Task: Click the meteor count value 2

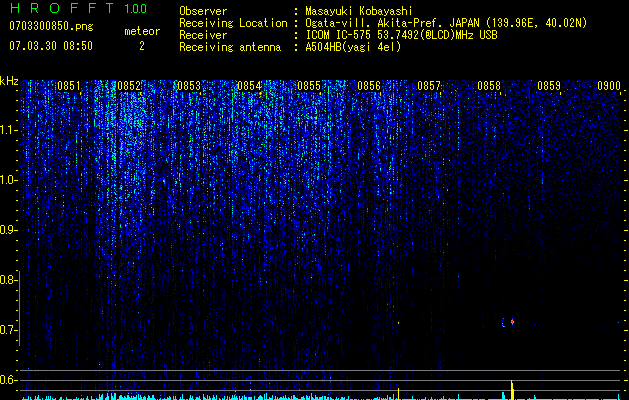Action: (x=142, y=46)
